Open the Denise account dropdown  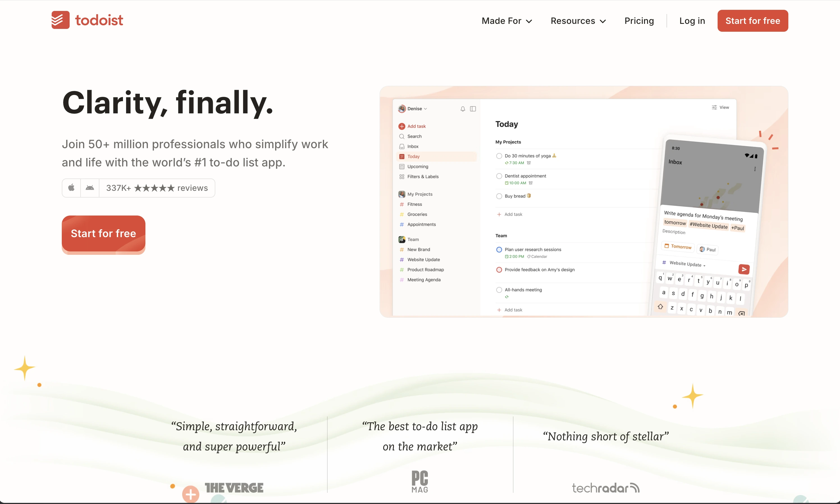click(x=412, y=109)
